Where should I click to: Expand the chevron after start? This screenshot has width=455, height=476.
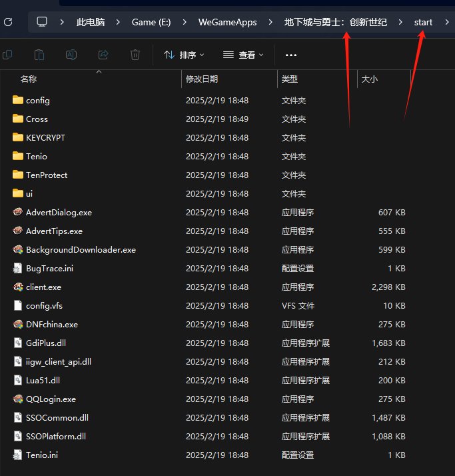pos(447,22)
